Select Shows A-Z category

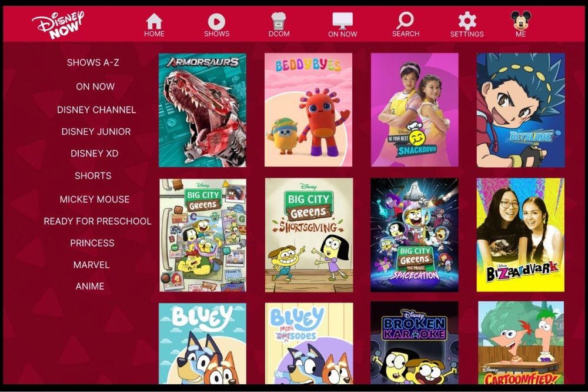93,62
